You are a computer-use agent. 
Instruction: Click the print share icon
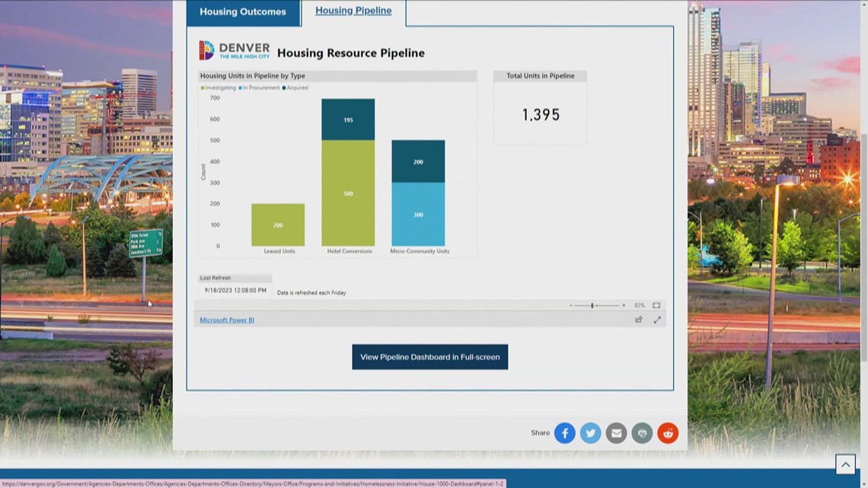(642, 432)
